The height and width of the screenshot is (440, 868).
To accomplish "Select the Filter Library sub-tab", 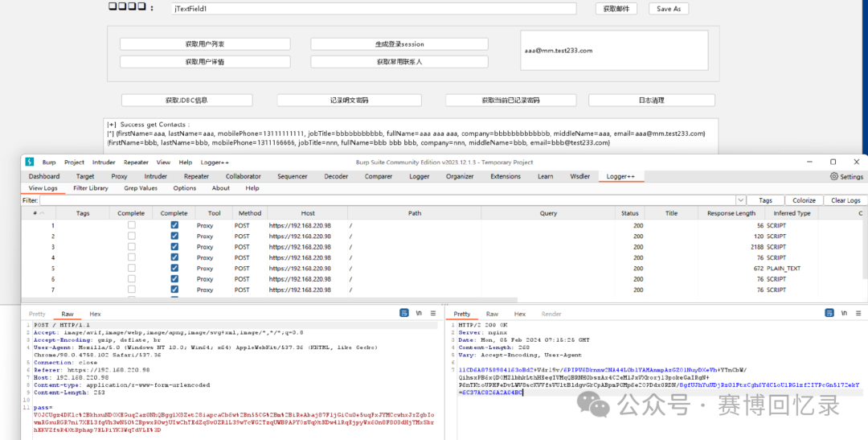I will (x=91, y=188).
